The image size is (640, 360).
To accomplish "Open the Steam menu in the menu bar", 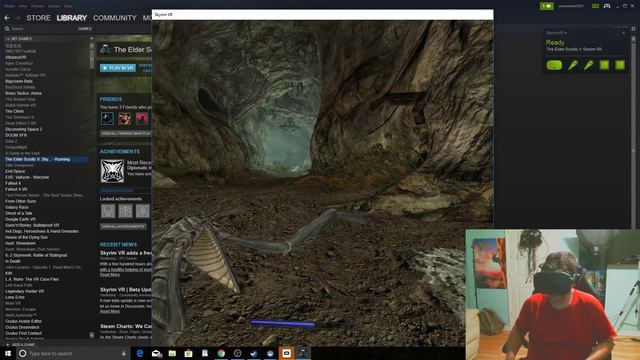I will 9,6.
